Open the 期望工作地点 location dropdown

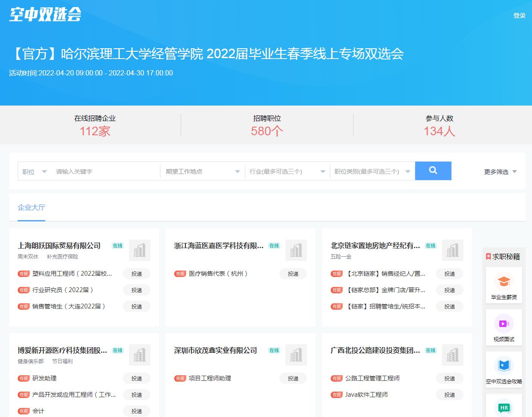coord(202,171)
